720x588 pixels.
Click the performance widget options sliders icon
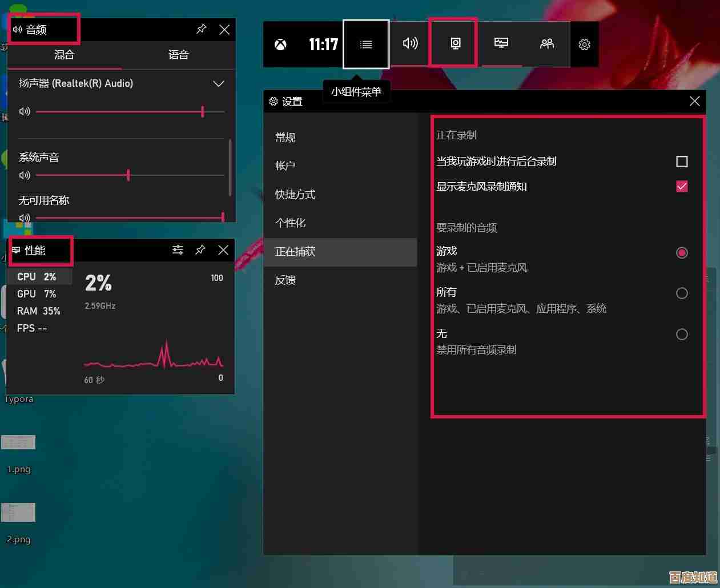tap(177, 250)
